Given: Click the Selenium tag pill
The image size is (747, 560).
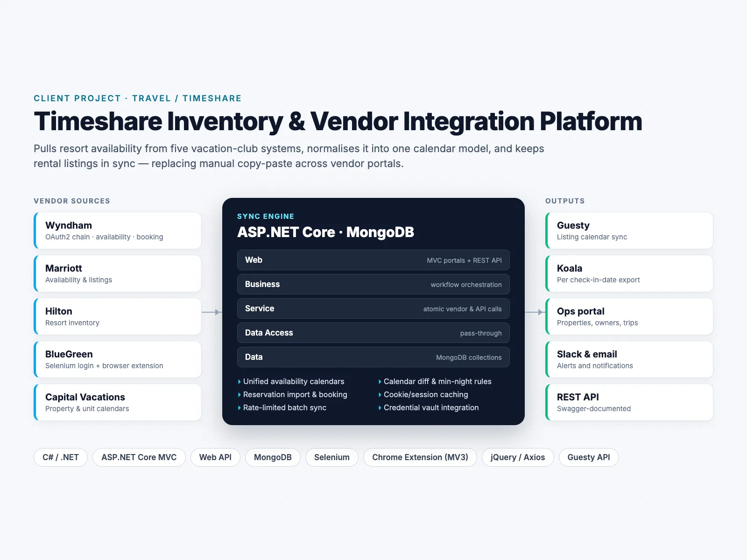Looking at the screenshot, I should tap(332, 457).
